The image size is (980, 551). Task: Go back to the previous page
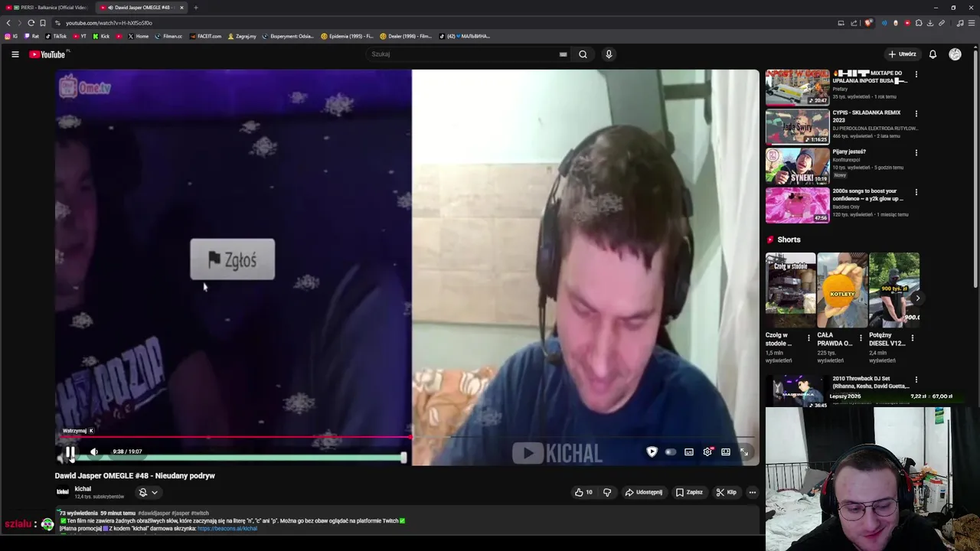(8, 23)
